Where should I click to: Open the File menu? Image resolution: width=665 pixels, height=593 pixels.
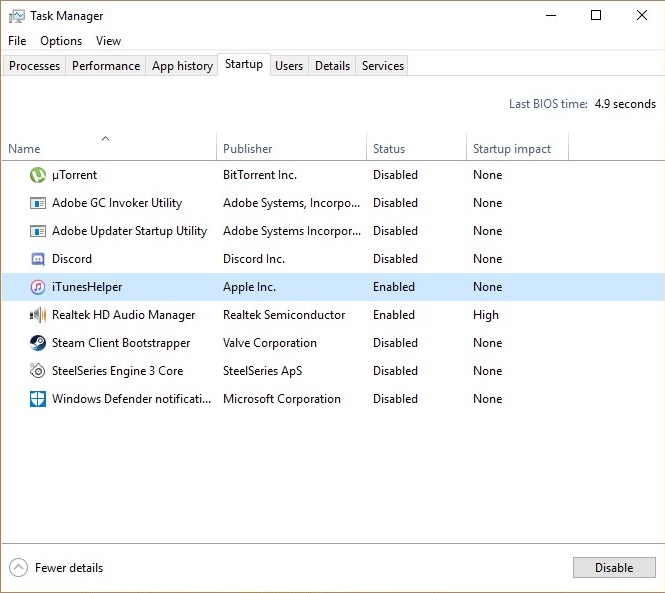[17, 41]
